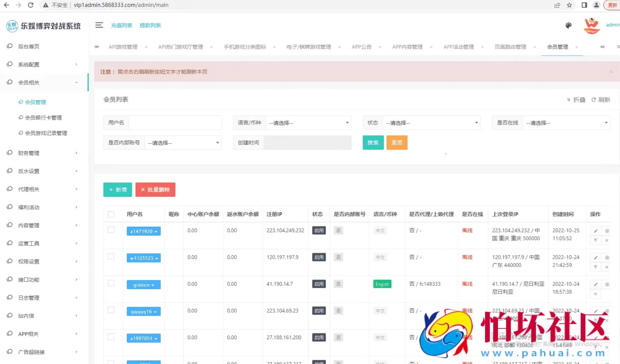Click the 批量删除 button
The image size is (620, 364).
click(x=155, y=189)
